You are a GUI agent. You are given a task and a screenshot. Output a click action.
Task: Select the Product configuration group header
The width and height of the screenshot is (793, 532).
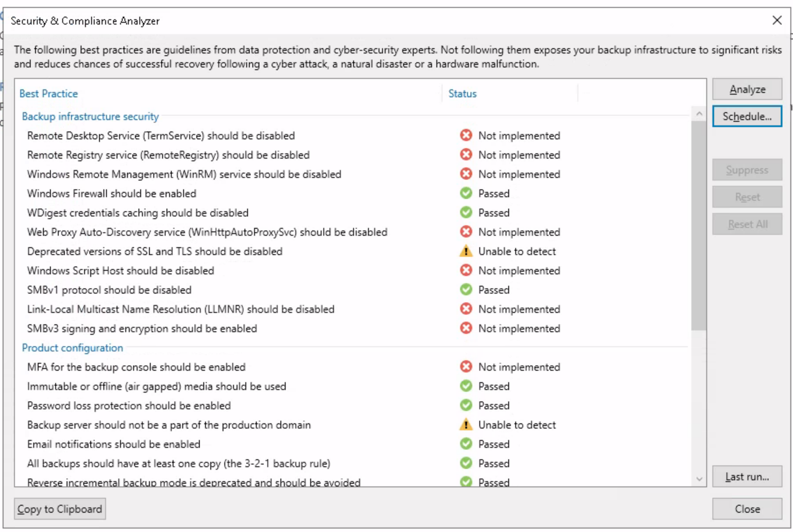coord(72,348)
